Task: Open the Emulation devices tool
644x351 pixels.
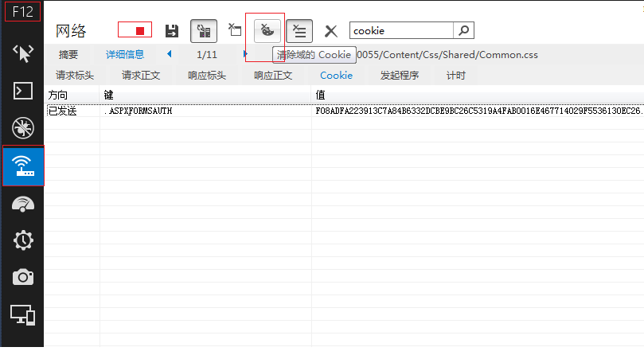Action: click(23, 315)
